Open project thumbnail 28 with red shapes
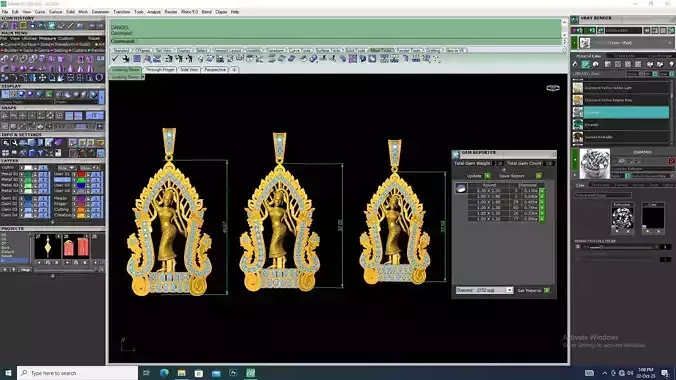The height and width of the screenshot is (380, 676). (76, 247)
